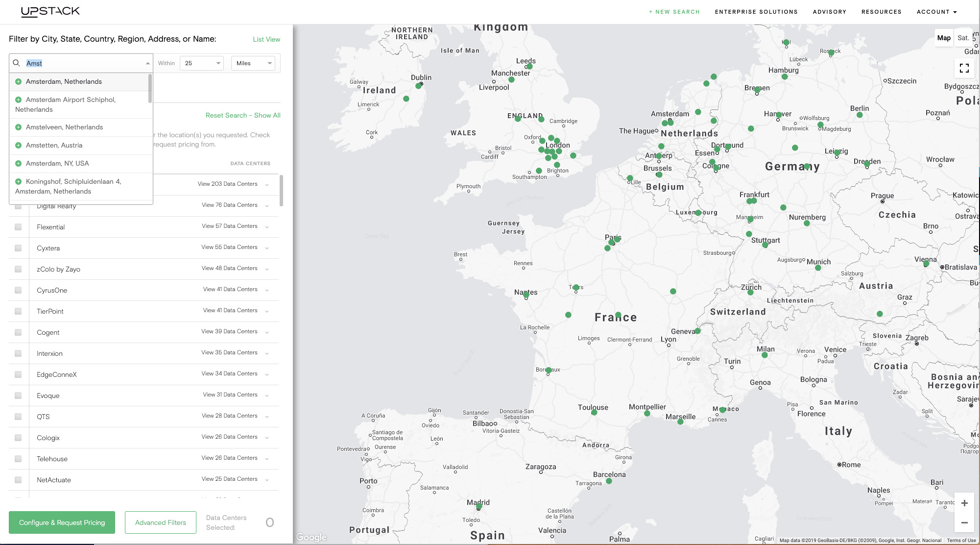Screen dimensions: 980x545
Task: Toggle fullscreen map view
Action: pos(964,68)
